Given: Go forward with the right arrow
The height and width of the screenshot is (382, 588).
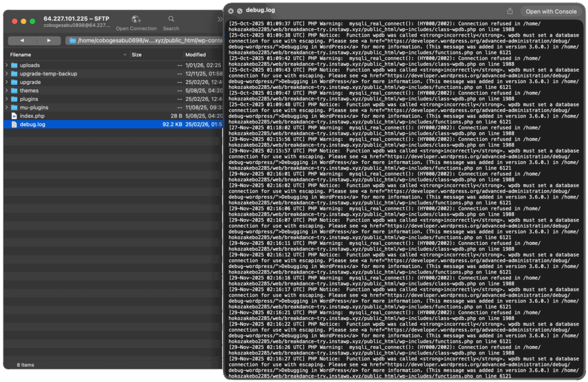Looking at the screenshot, I should 49,41.
